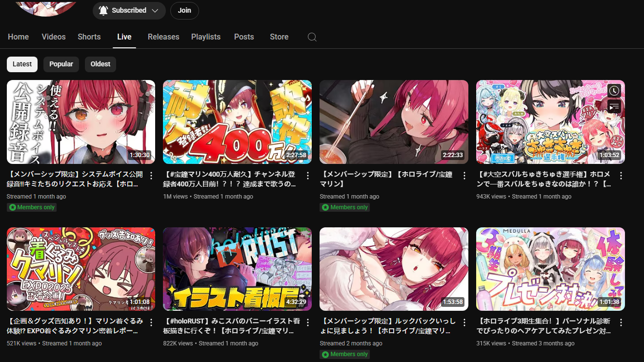Click title 【#holoRUST】みこスバのバニーイラスト
Image resolution: width=644 pixels, height=362 pixels.
pos(231,326)
